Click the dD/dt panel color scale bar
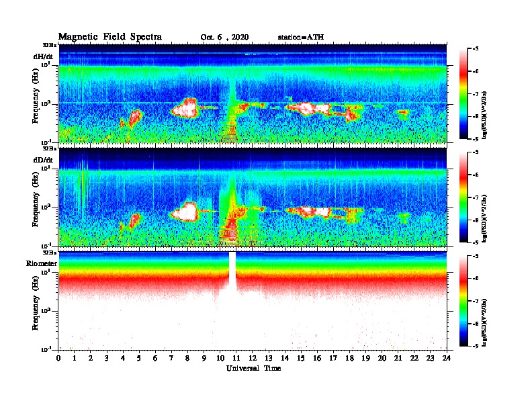 [x=463, y=197]
